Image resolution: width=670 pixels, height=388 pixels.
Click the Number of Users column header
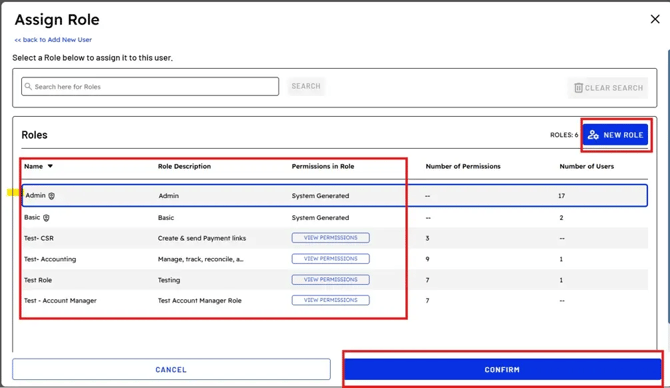[586, 166]
